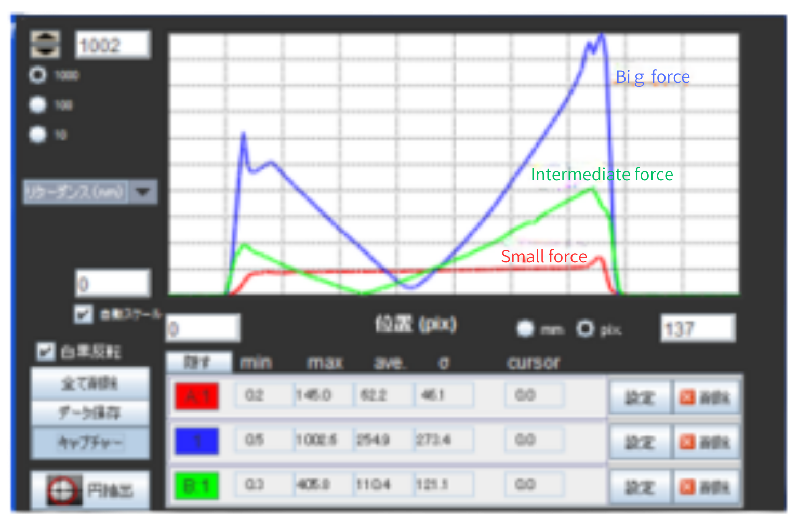
Task: Click the red delete icon in row A1
Action: click(687, 397)
